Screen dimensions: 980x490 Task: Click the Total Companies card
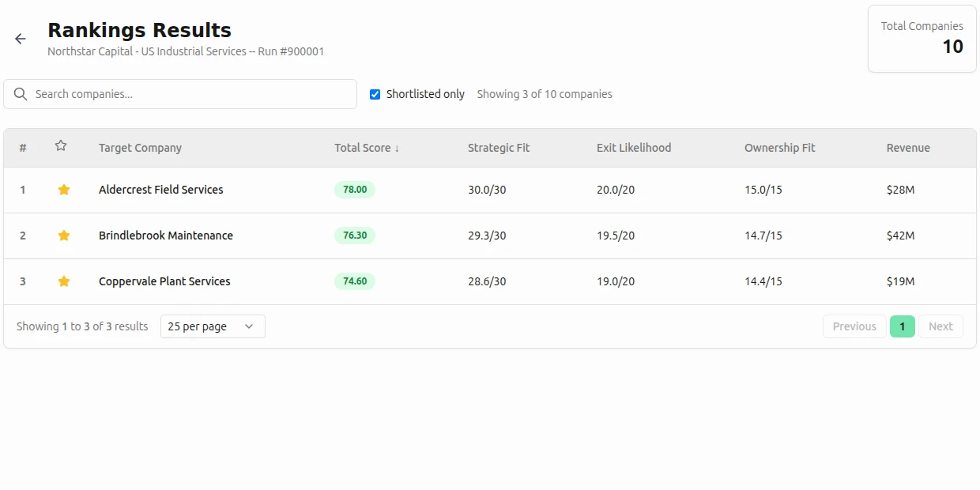tap(922, 39)
